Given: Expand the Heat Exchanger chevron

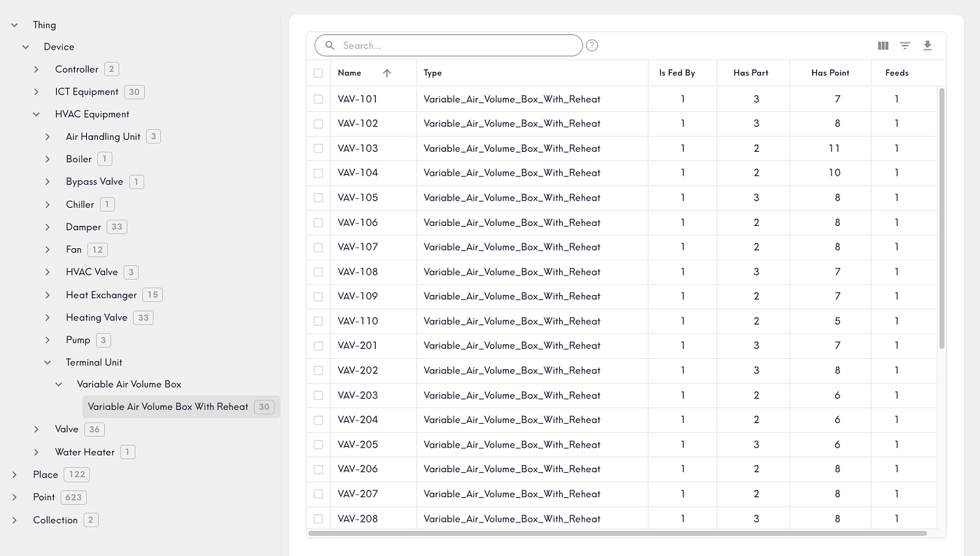Looking at the screenshot, I should coord(48,294).
